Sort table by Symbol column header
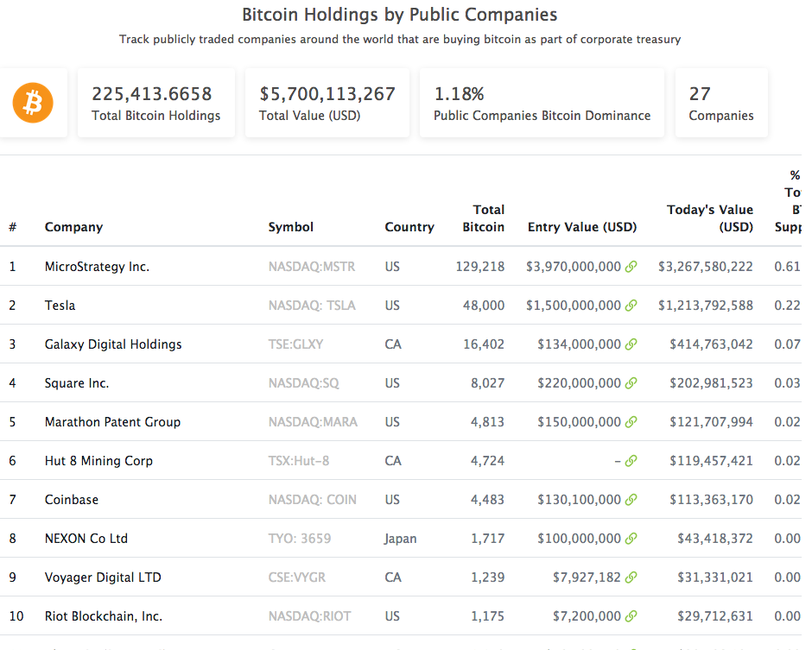The image size is (812, 650). [290, 227]
